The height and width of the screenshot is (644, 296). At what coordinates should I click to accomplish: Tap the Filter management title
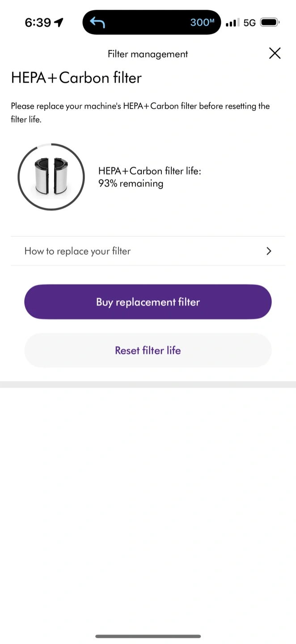(148, 54)
